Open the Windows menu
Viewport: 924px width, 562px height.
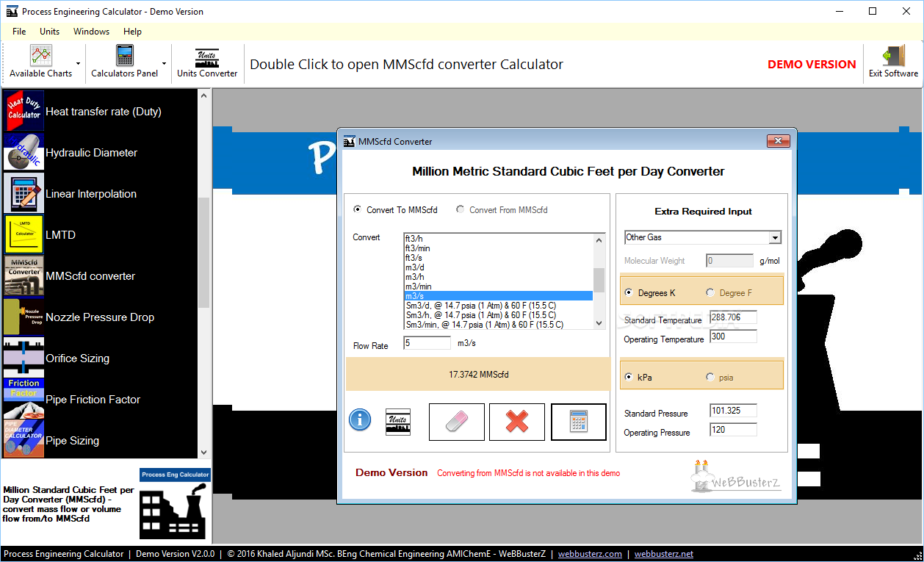click(91, 32)
